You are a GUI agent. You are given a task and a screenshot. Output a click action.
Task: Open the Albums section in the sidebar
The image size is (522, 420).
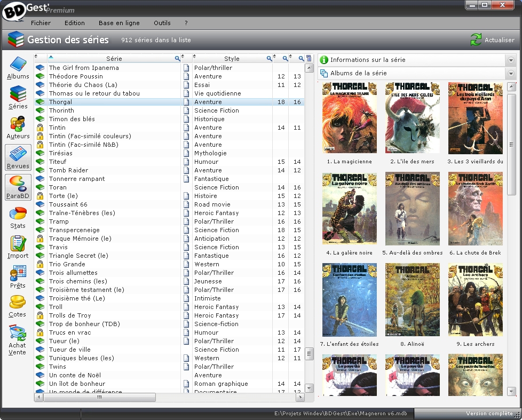click(18, 68)
